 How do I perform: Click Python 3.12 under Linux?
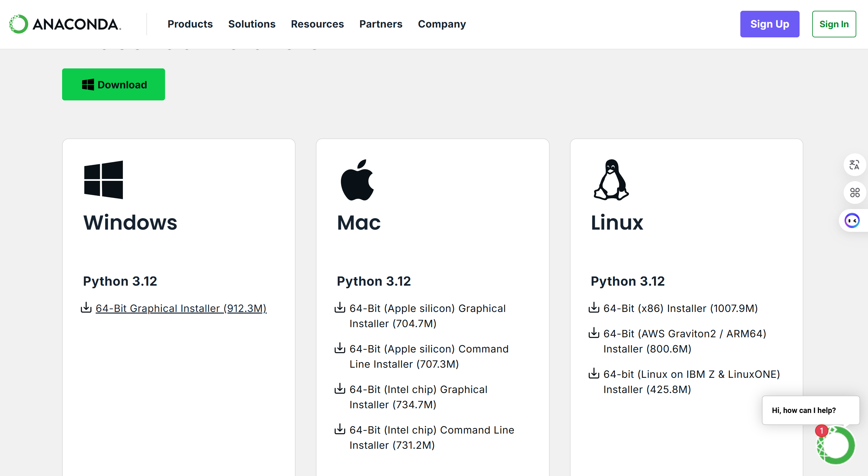[x=628, y=281]
